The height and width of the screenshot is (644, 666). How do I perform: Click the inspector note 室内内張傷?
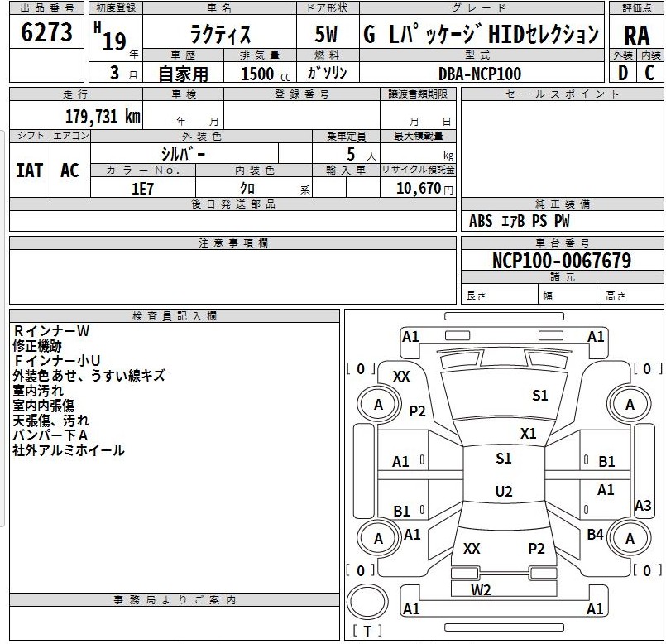[x=43, y=405]
